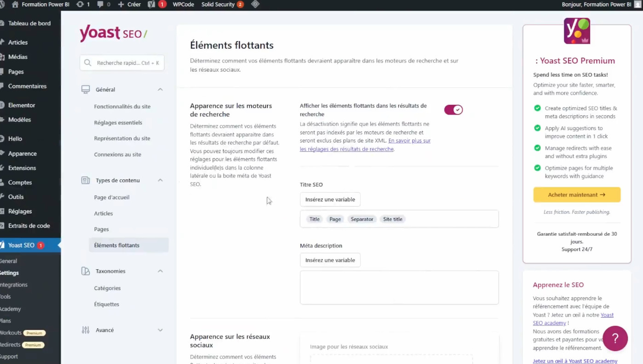Open Pages in the WordPress sidebar
Screen dimensions: 643x364
(x=16, y=72)
